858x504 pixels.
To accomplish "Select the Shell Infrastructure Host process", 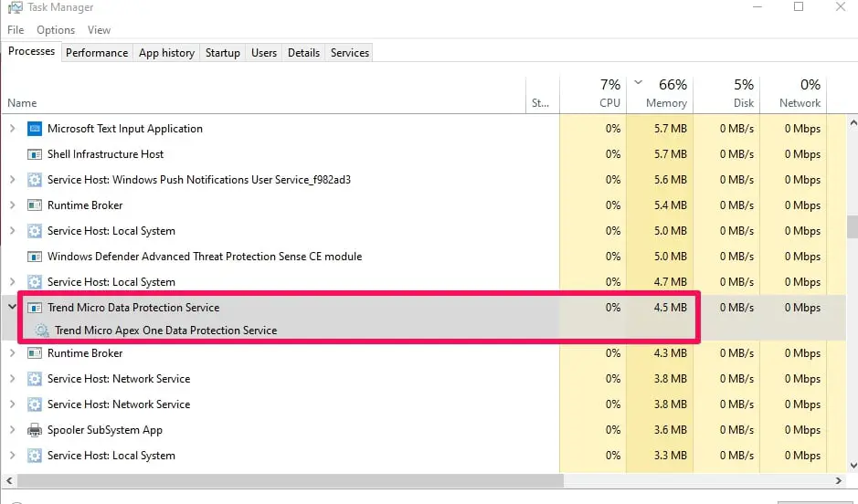I will 105,154.
